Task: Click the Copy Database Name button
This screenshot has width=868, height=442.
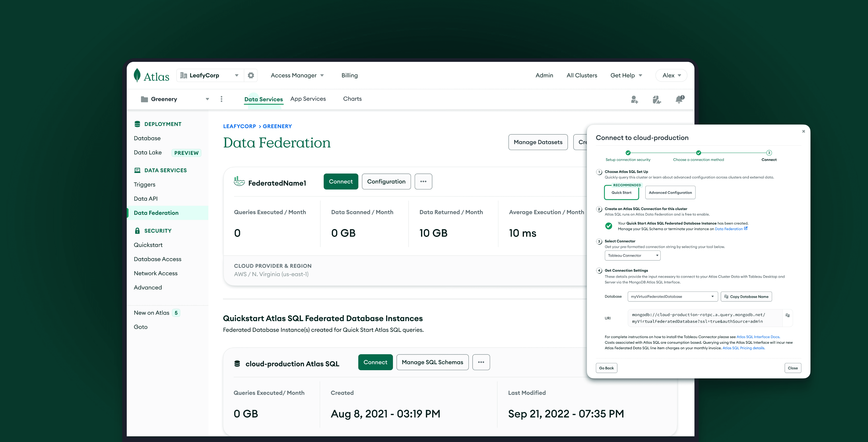Action: pyautogui.click(x=746, y=297)
